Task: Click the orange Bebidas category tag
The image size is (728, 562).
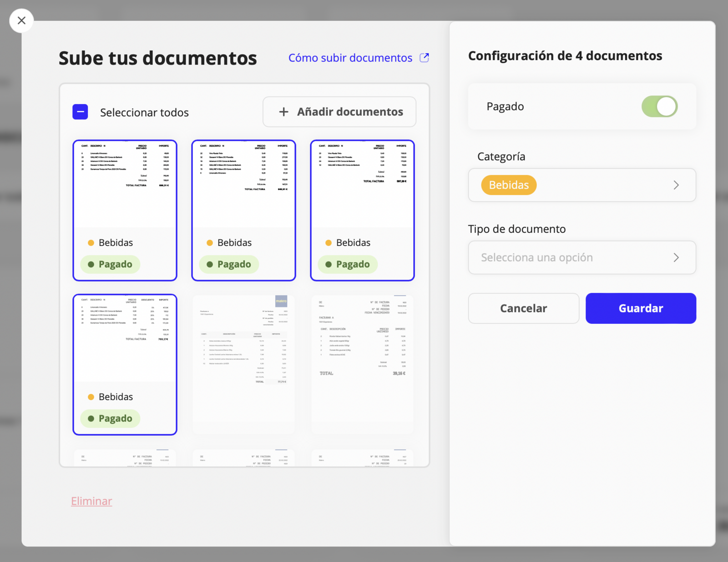Action: (509, 185)
